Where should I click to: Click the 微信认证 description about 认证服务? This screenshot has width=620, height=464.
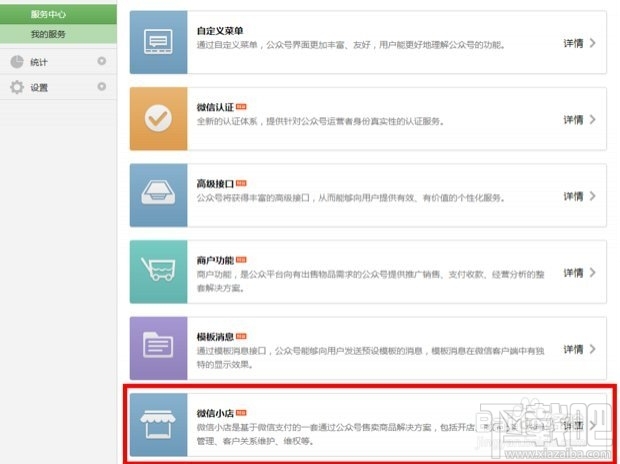(320, 121)
